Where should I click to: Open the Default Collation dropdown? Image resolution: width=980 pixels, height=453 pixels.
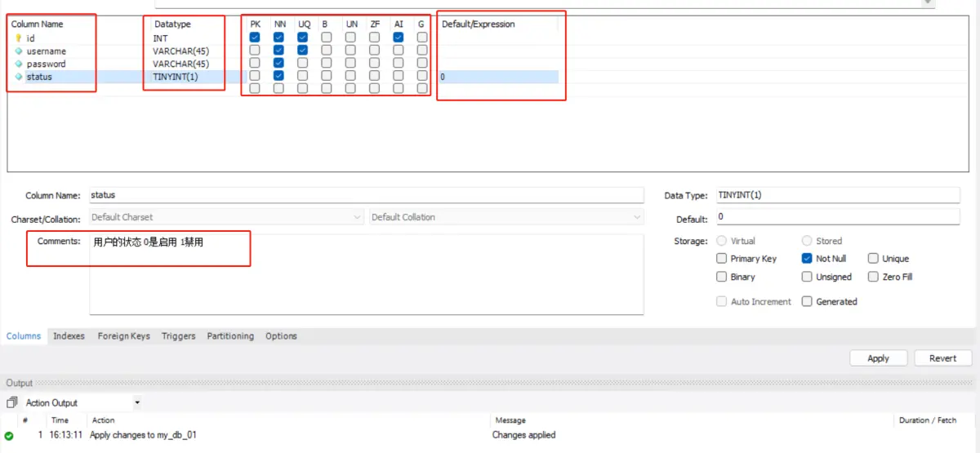pos(506,217)
